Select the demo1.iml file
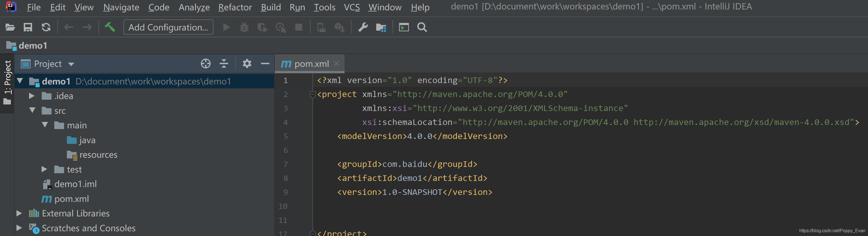This screenshot has width=868, height=236. [70, 184]
